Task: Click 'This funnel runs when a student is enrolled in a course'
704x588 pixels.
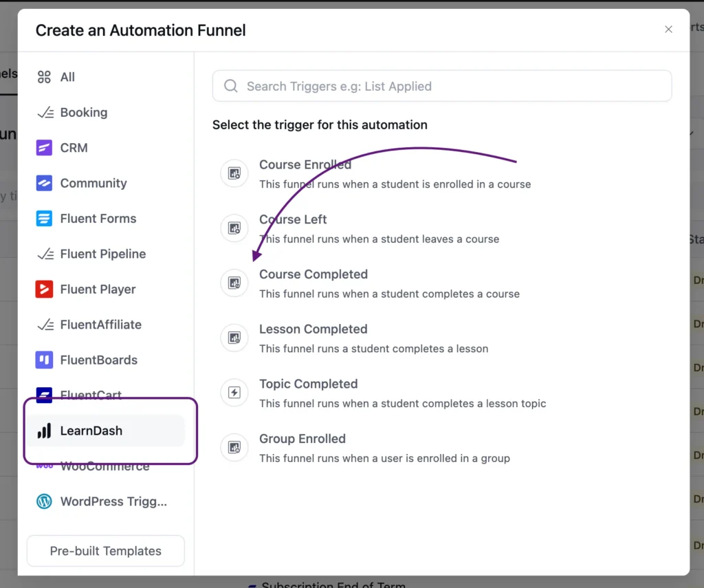Action: [x=395, y=184]
